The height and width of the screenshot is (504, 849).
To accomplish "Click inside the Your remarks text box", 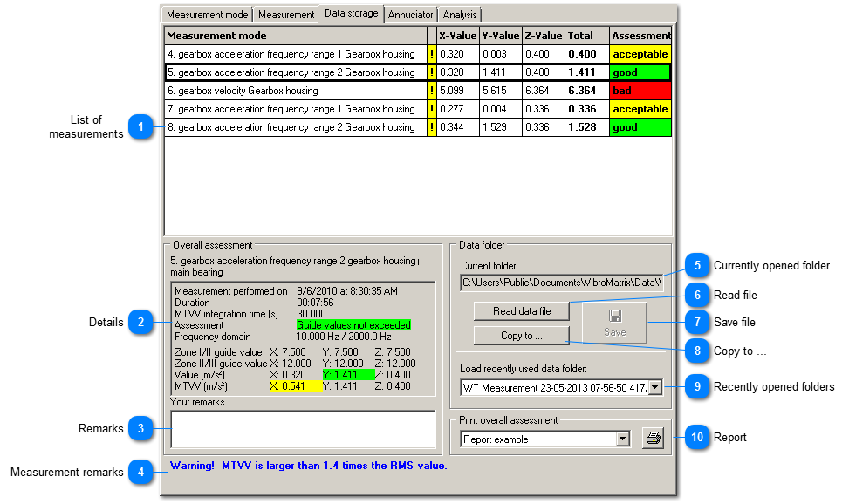I will tap(303, 429).
